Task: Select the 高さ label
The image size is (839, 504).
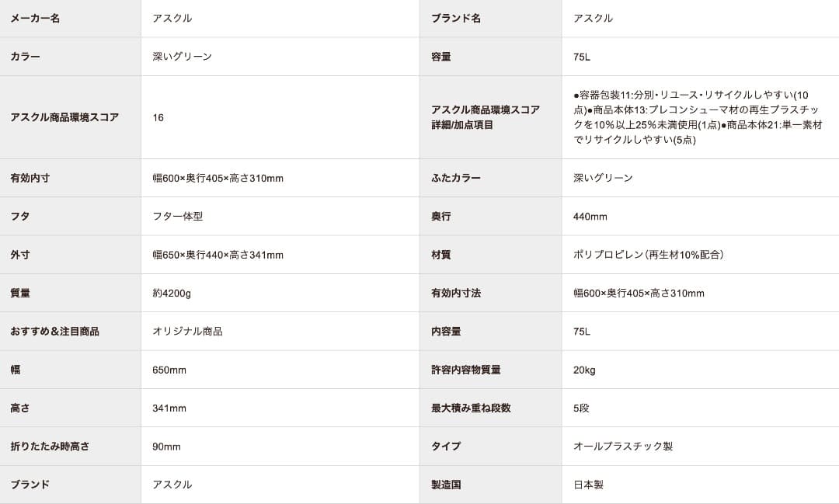Action: (x=19, y=408)
